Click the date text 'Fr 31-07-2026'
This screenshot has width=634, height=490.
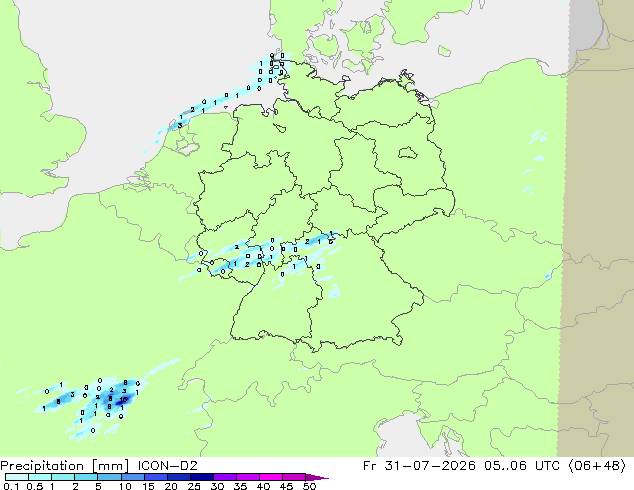[x=419, y=466]
